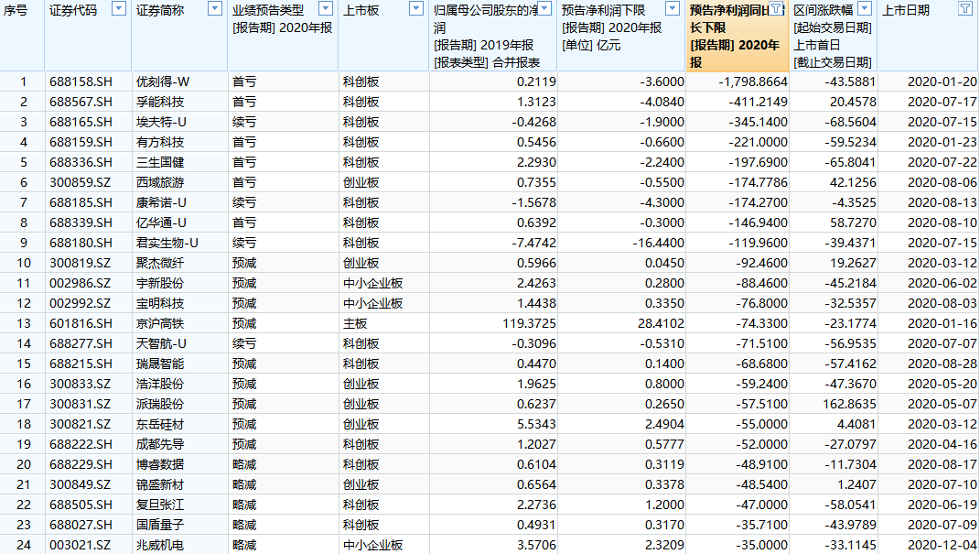
Task: Click the growth value -1,798.8664
Action: [x=753, y=81]
